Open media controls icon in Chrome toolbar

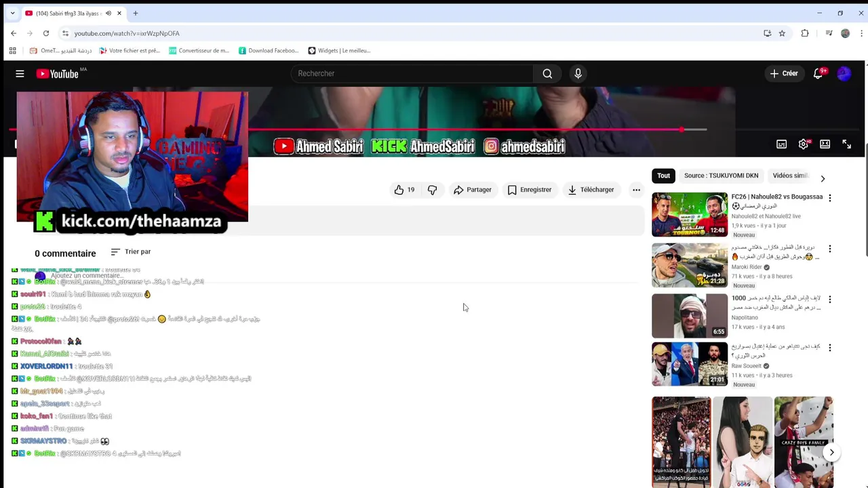(829, 33)
